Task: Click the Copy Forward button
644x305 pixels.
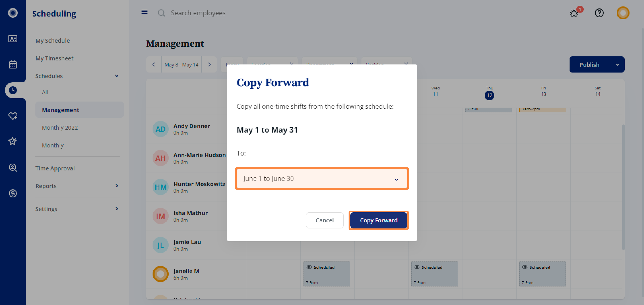Action: pyautogui.click(x=379, y=220)
